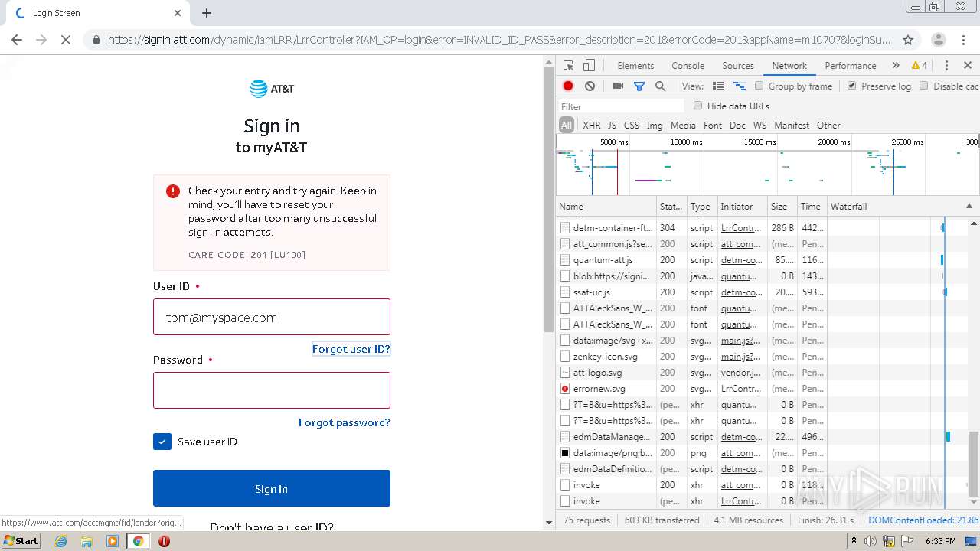This screenshot has width=980, height=551.
Task: Close the DevTools panel
Action: 968,66
